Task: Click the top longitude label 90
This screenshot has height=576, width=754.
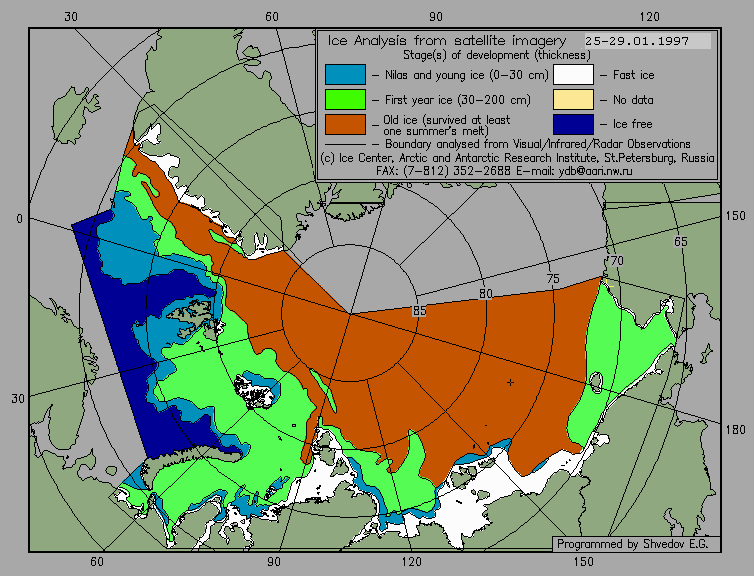Action: [x=436, y=17]
